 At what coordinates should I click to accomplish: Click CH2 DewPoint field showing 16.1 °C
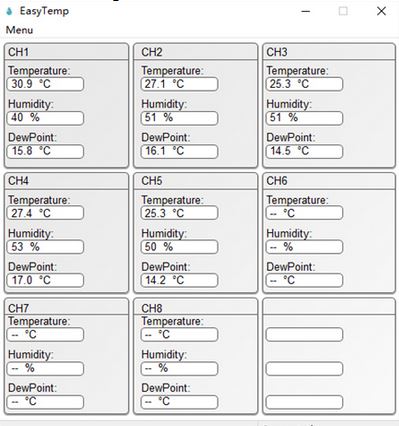(179, 151)
